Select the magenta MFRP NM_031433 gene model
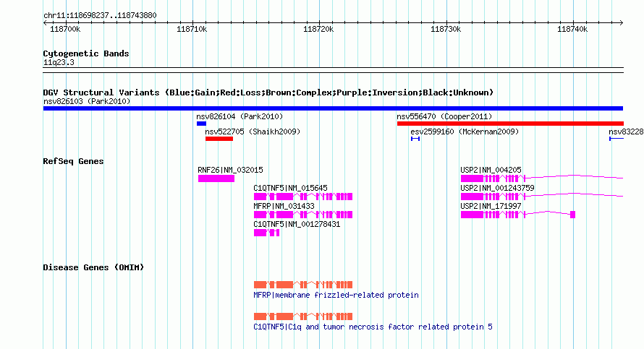644x349 pixels. coord(303,215)
